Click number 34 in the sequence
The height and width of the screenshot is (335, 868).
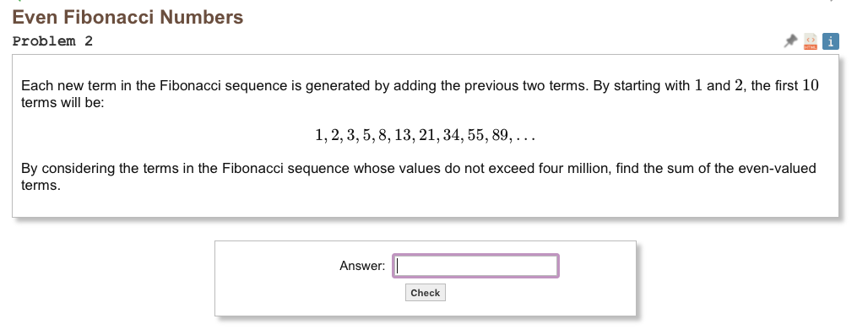(453, 135)
